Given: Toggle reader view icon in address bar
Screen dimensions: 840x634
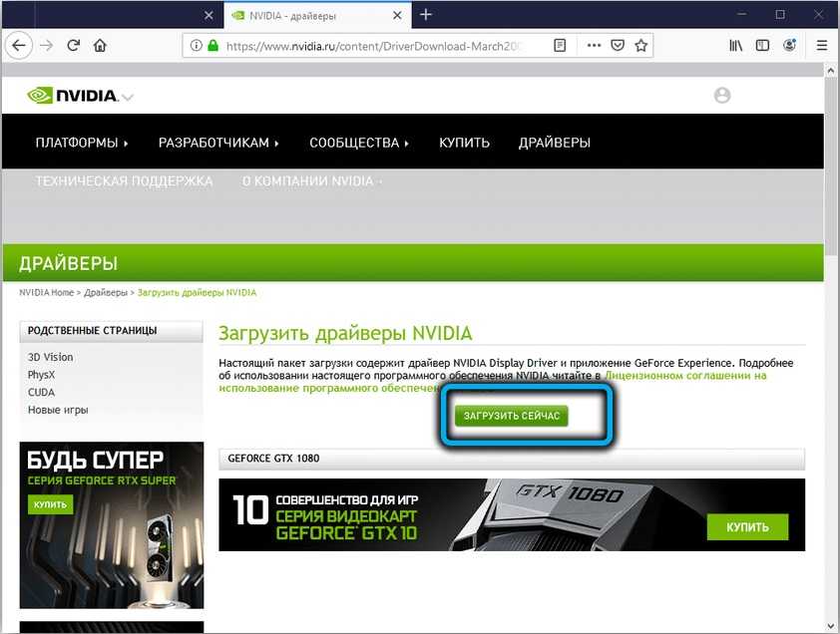Looking at the screenshot, I should pyautogui.click(x=560, y=46).
